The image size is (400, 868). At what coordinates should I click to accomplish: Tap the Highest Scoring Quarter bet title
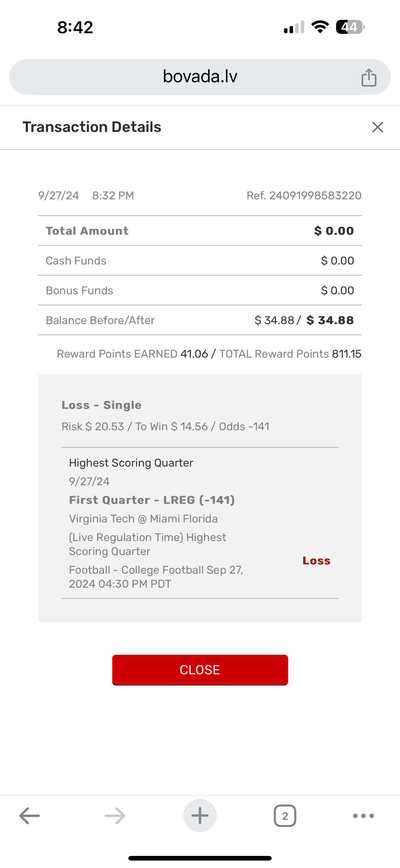131,463
